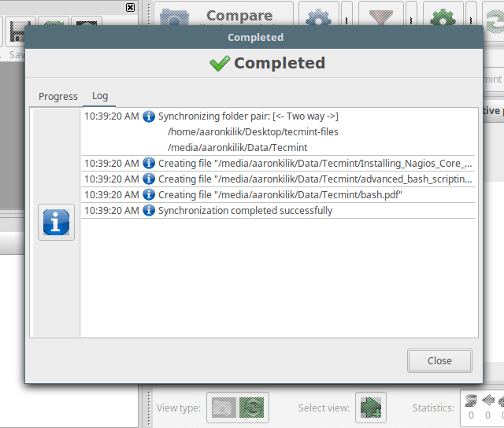Select the Log tab

100,96
